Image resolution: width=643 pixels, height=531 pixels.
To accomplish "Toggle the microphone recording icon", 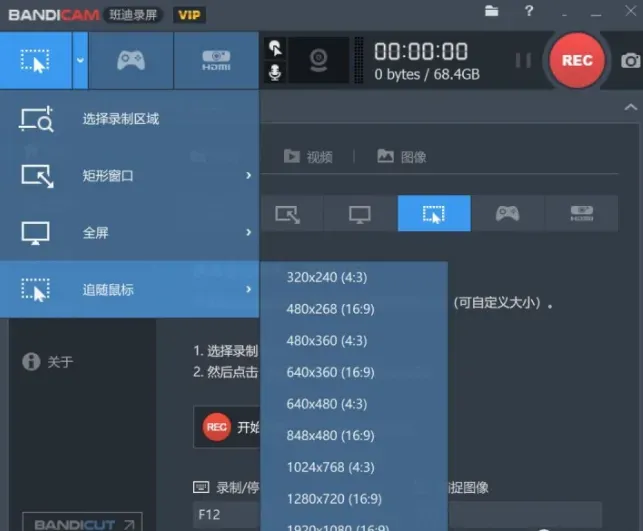I will point(275,73).
